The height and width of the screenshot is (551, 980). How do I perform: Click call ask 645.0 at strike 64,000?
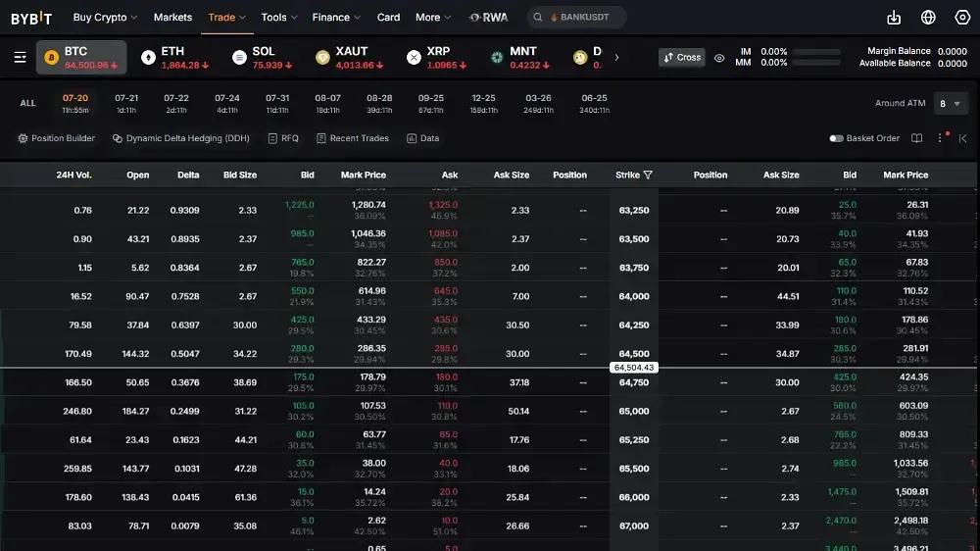446,291
